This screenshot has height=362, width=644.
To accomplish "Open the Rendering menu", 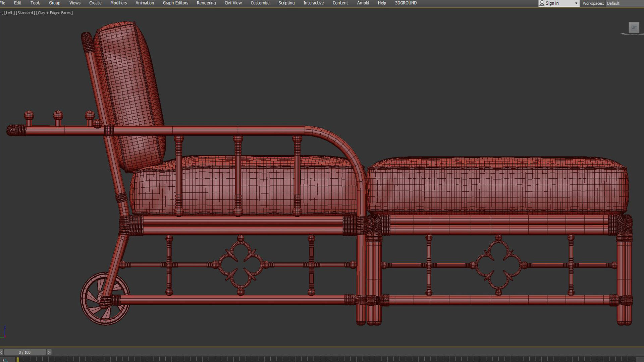I will [206, 3].
